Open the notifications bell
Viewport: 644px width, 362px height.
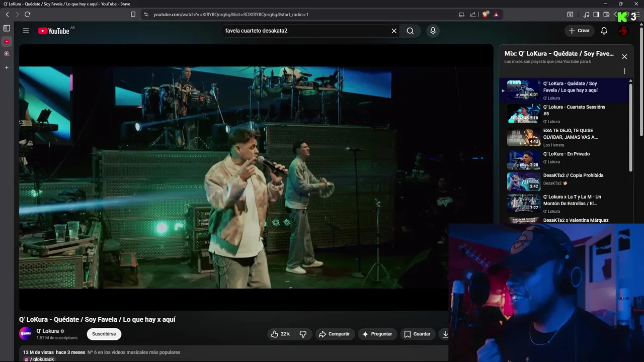604,31
